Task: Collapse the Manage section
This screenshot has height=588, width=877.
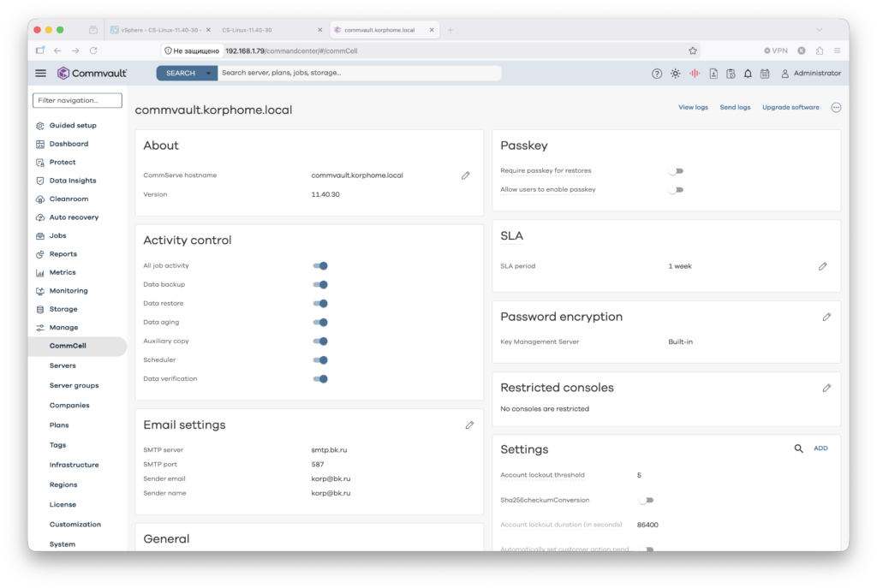Action: point(63,328)
